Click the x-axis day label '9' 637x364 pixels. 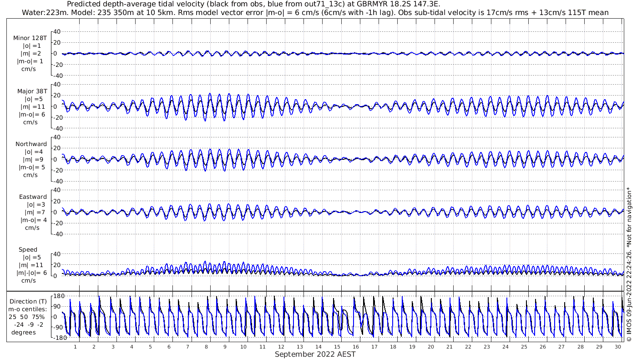point(225,347)
